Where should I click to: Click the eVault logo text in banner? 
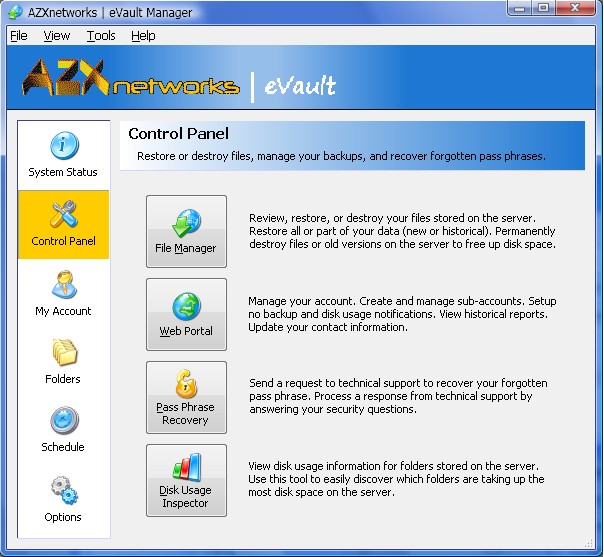pos(300,85)
